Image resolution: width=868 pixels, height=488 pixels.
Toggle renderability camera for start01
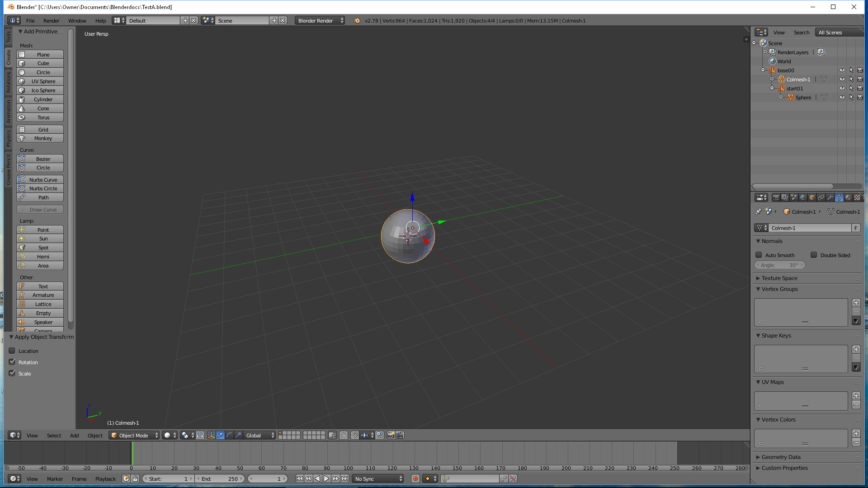(x=860, y=88)
